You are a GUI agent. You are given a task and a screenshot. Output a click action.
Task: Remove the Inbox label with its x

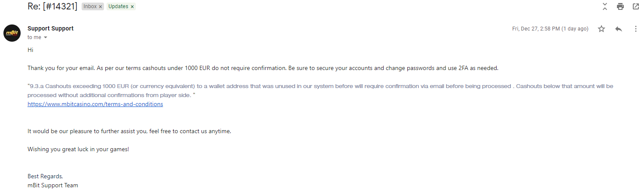pyautogui.click(x=101, y=7)
